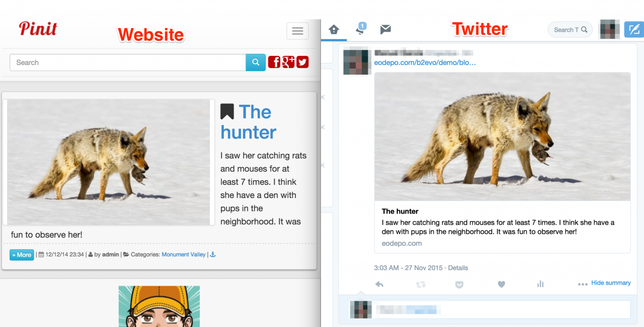Open the Twitter social icon on Pinit
This screenshot has width=644, height=327.
(x=302, y=62)
